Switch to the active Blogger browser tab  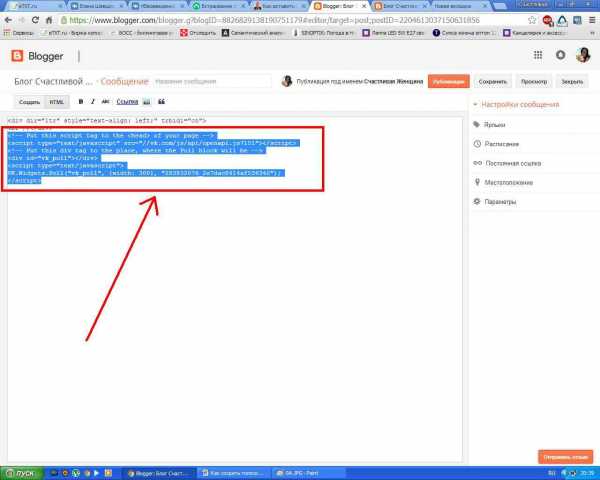(339, 6)
